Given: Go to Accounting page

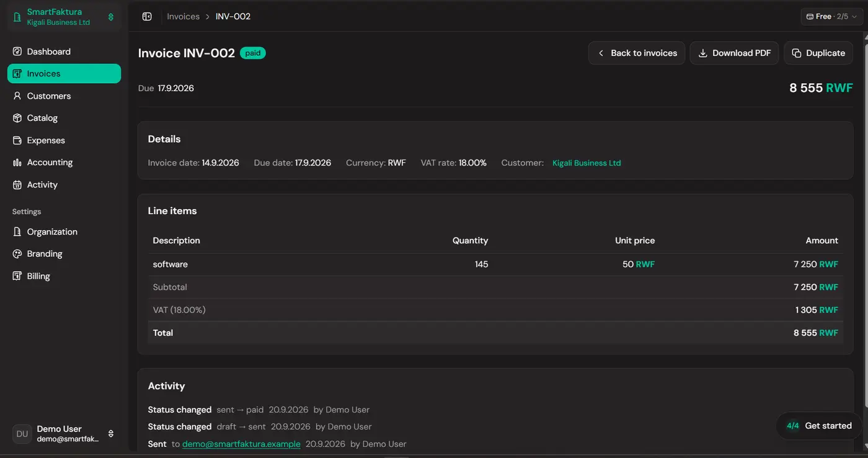Looking at the screenshot, I should coord(64,163).
